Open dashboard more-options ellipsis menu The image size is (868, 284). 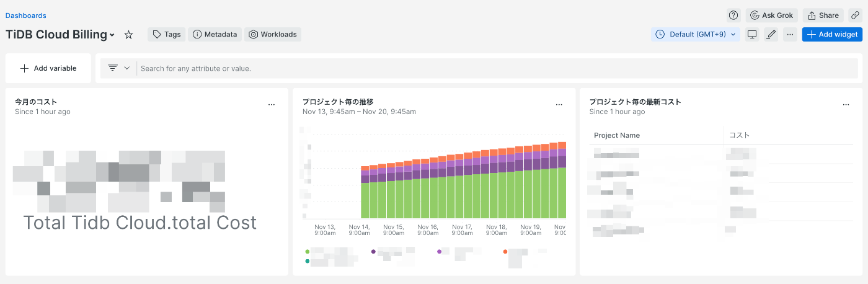790,35
